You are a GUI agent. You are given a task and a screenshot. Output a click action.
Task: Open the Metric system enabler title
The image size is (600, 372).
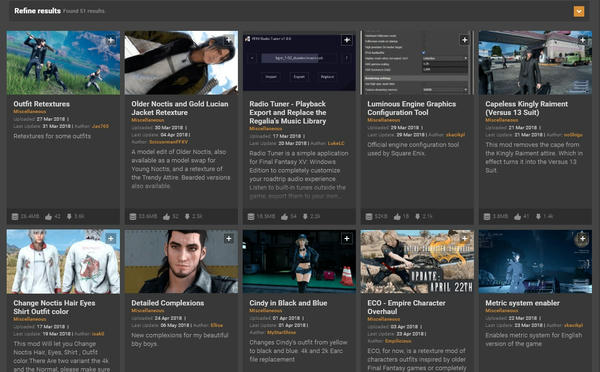[x=522, y=303]
